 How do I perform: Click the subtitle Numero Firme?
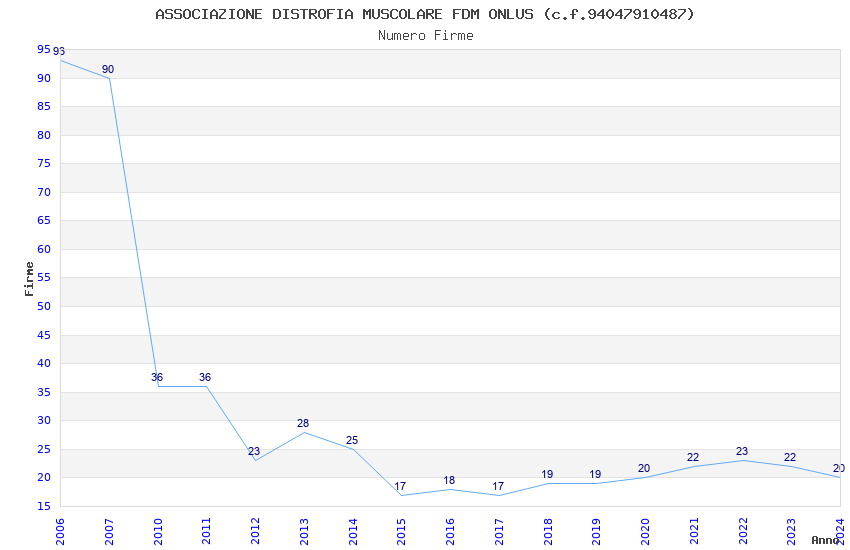[x=426, y=35]
